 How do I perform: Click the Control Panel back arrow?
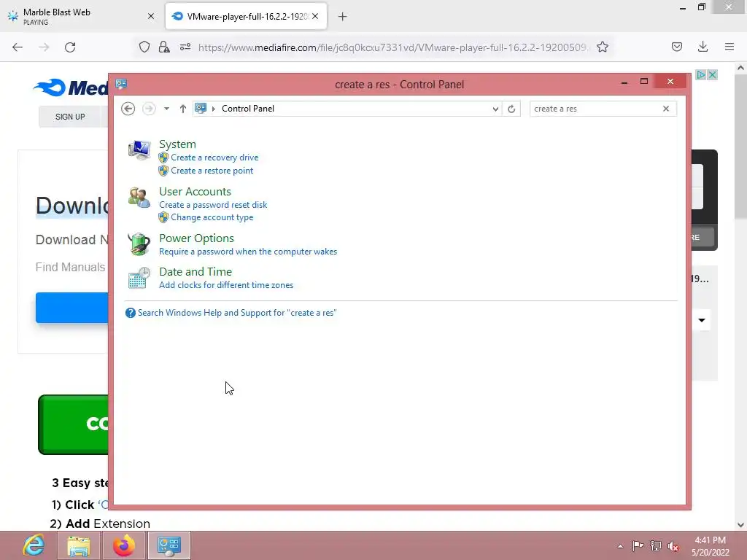[x=128, y=109]
